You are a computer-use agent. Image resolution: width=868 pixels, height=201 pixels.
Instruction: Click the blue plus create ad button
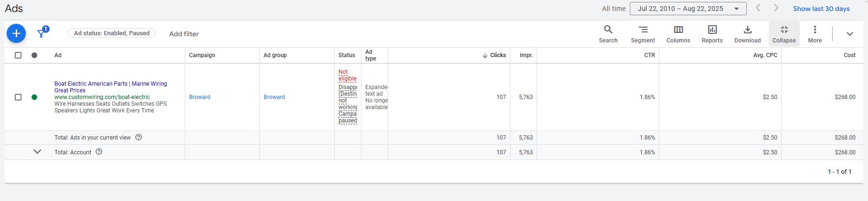(x=16, y=33)
